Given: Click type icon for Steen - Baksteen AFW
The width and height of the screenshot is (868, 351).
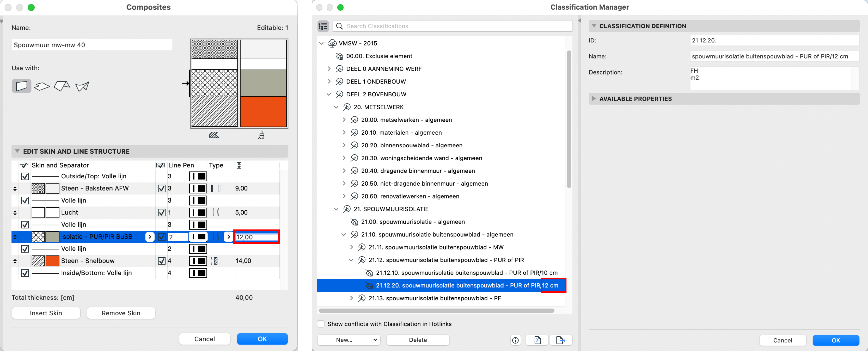Looking at the screenshot, I should [x=216, y=189].
